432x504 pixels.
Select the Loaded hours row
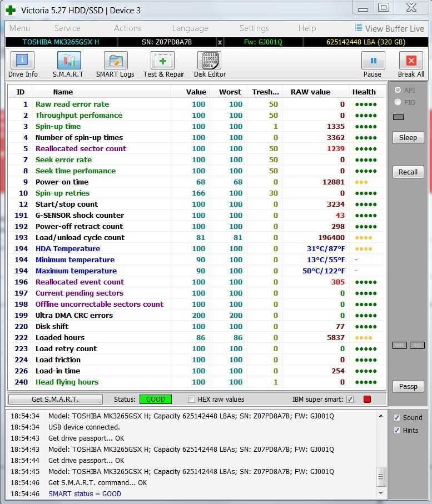tap(196, 337)
